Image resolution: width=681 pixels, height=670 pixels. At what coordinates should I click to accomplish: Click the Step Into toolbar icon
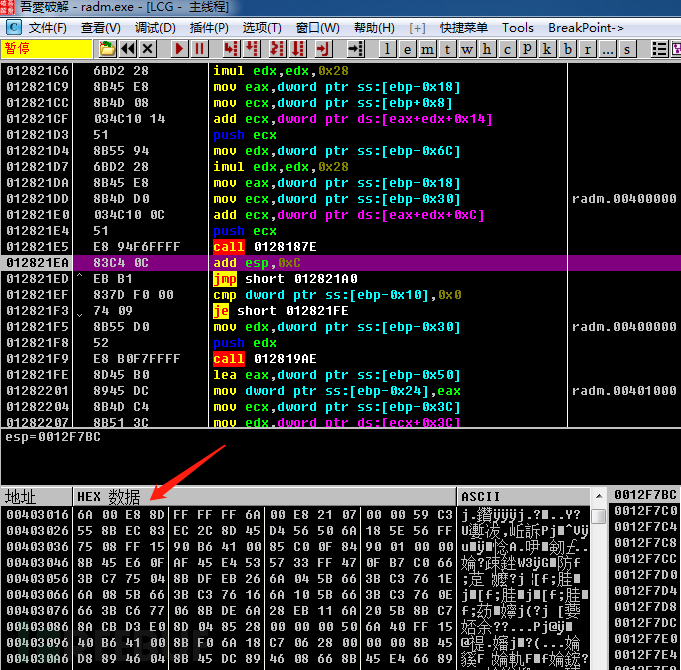(230, 48)
